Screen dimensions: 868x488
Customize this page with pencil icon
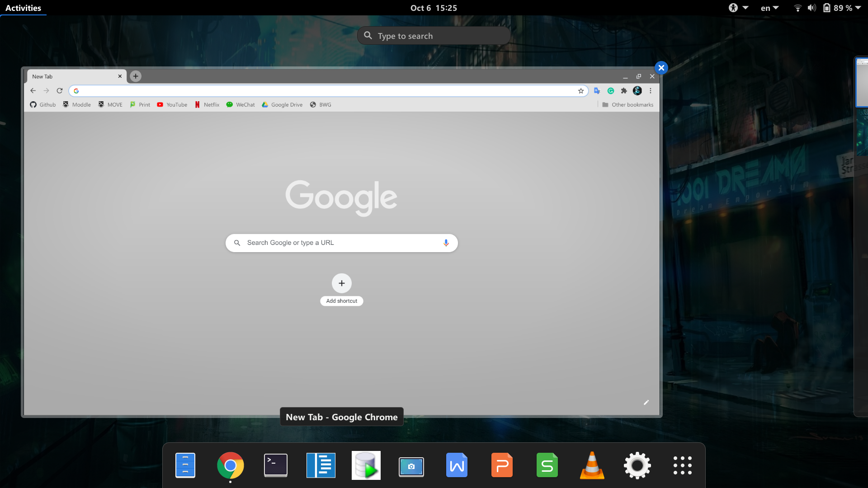click(x=646, y=403)
